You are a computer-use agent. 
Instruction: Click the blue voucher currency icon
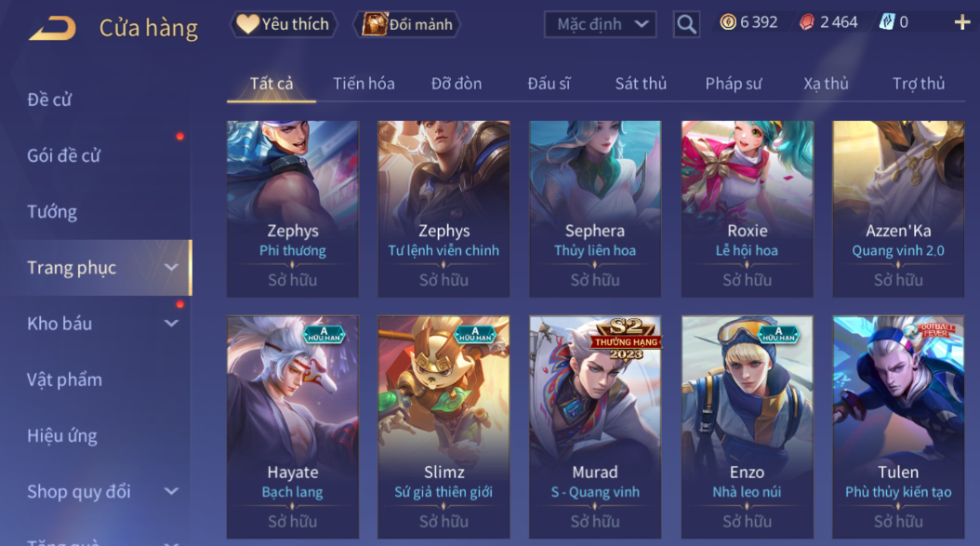click(886, 22)
